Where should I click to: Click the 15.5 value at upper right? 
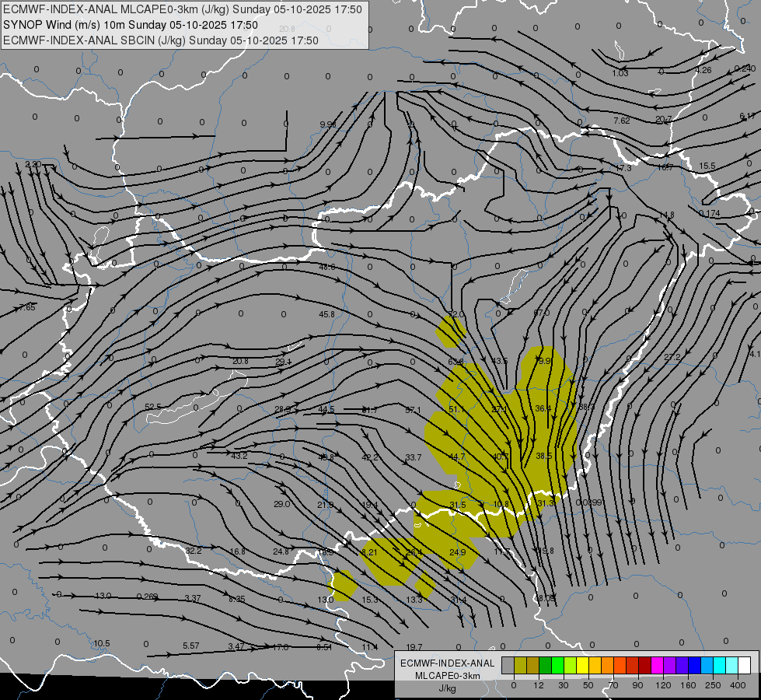click(x=707, y=166)
